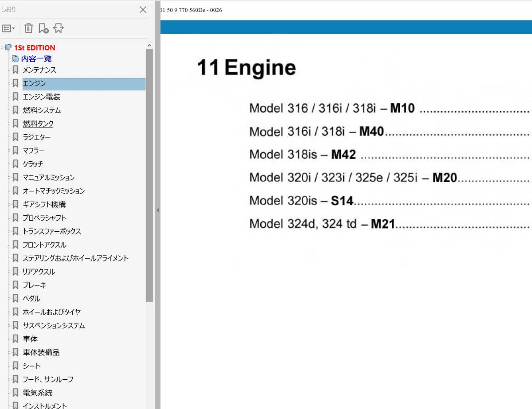Image resolution: width=532 pixels, height=409 pixels.
Task: Expand the 燃料システム bookmark node
Action: tap(9, 110)
